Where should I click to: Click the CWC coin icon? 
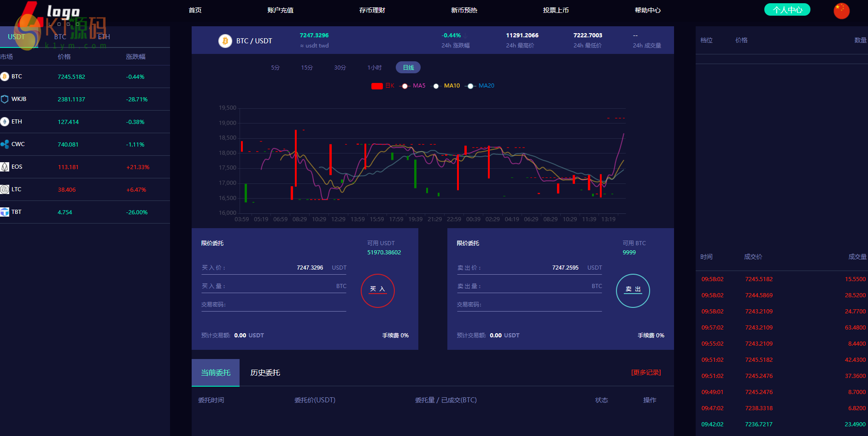click(x=5, y=144)
